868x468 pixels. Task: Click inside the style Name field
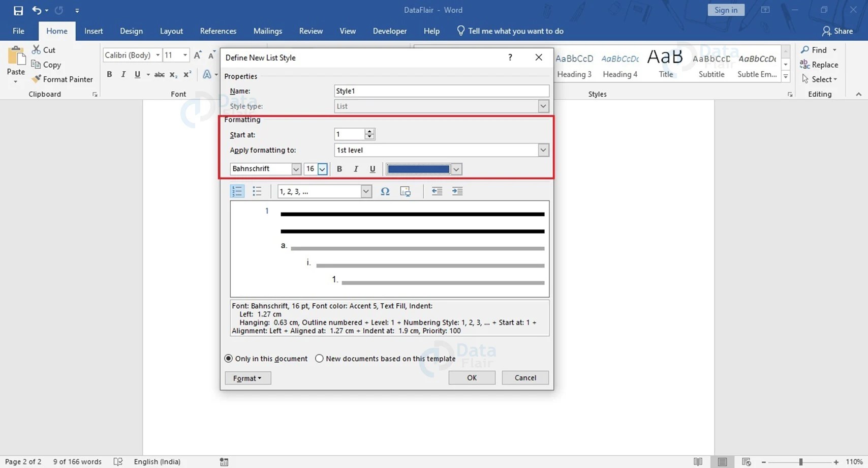pyautogui.click(x=441, y=91)
